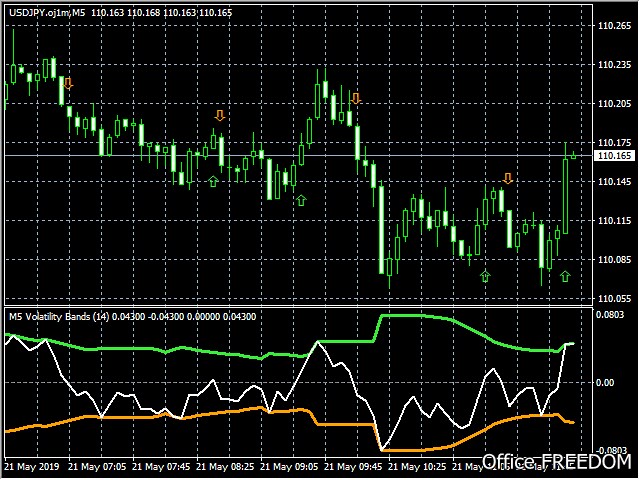The image size is (640, 480).
Task: Click the 110.205 price scale label
Action: click(614, 104)
